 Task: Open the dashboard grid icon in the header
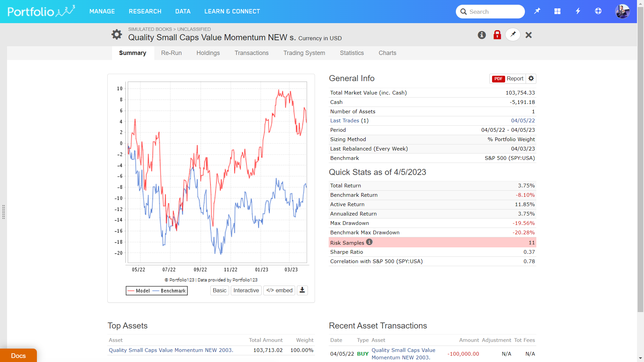(557, 11)
